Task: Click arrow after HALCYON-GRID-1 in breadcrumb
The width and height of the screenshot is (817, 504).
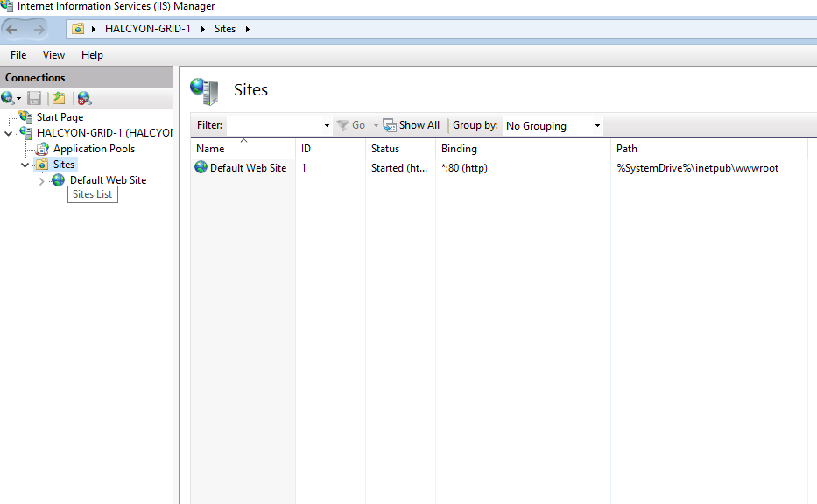Action: point(202,29)
